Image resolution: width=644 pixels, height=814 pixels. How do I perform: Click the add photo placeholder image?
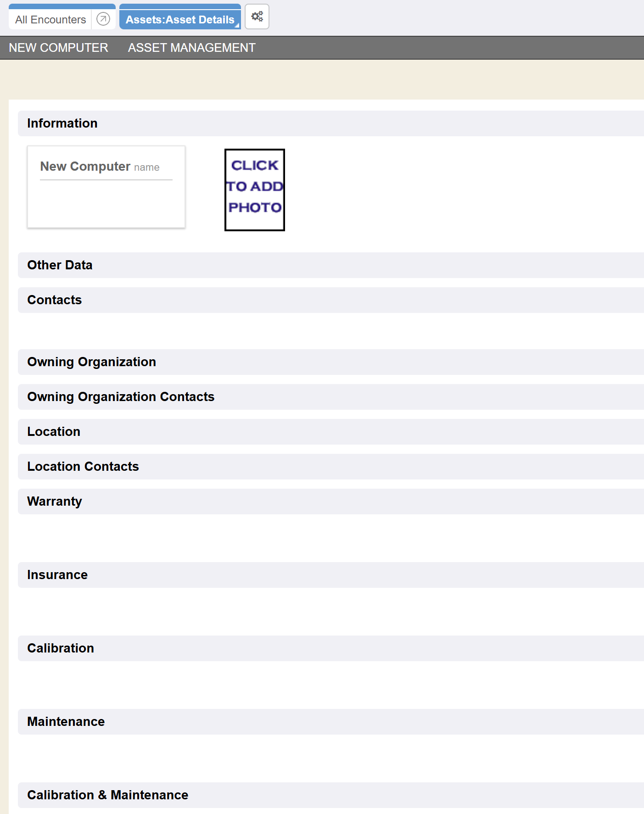(x=255, y=190)
